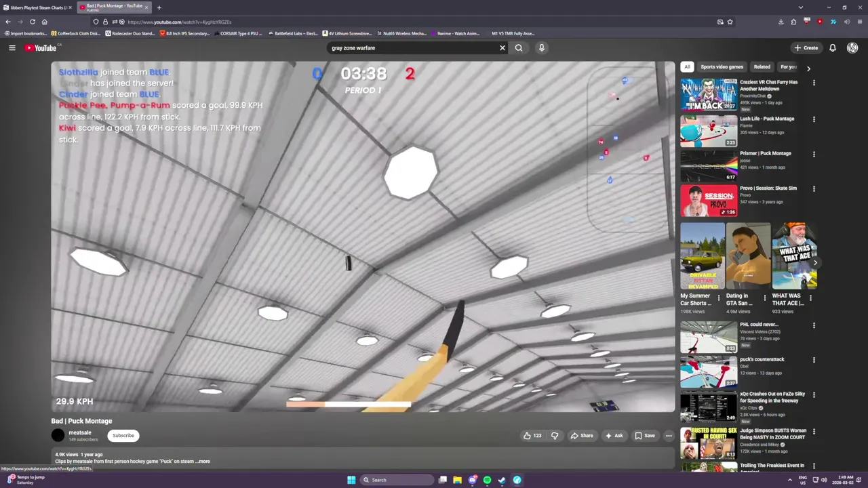
Task: Dislike the video with thumbs down
Action: (555, 436)
